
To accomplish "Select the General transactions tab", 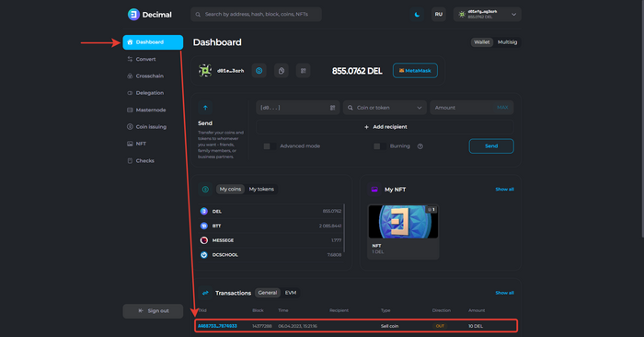I will tap(268, 293).
